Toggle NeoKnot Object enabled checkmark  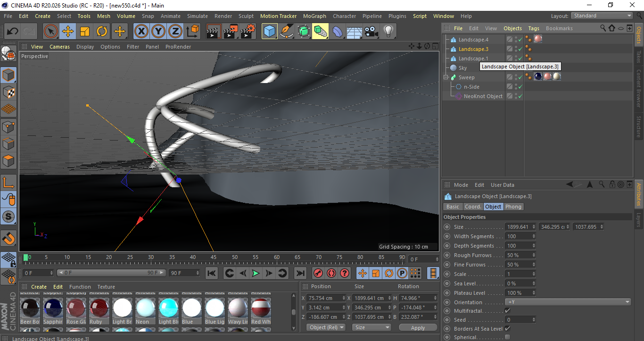click(520, 96)
